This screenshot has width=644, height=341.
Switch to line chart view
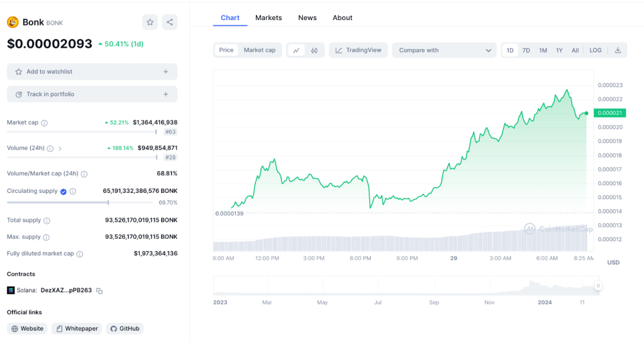(x=296, y=50)
